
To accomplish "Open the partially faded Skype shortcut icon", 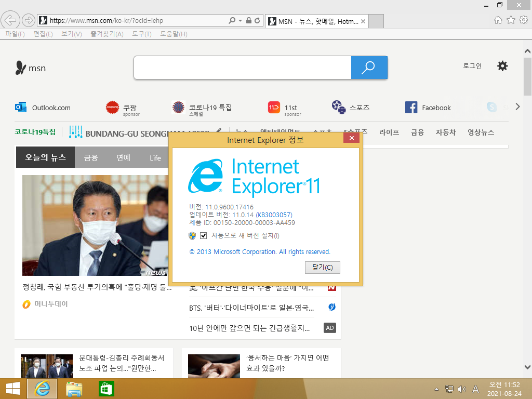I will pos(491,107).
